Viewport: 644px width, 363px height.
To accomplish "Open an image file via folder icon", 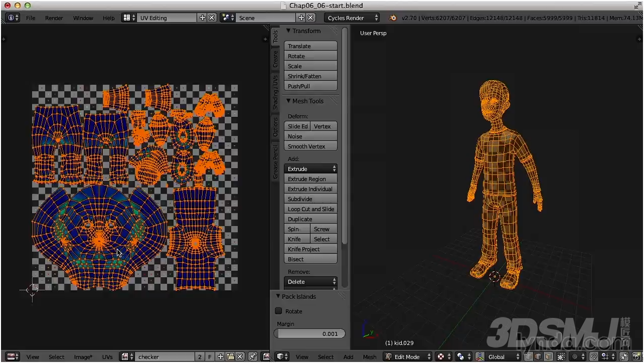I will (x=230, y=356).
